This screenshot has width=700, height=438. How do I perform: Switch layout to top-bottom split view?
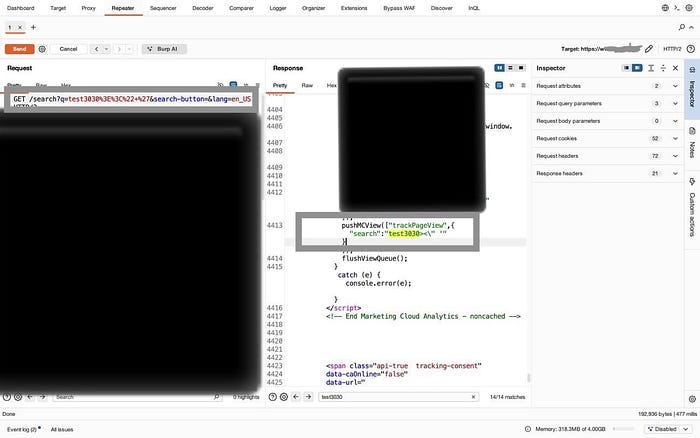[510, 68]
